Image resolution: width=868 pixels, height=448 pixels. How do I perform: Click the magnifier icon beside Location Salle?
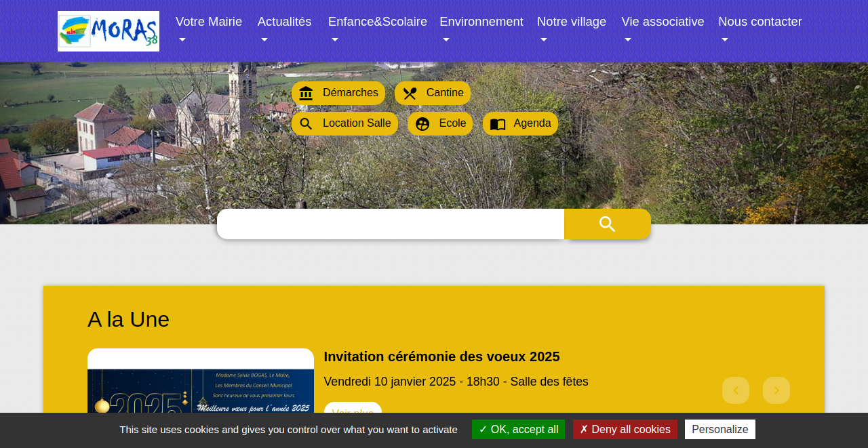(x=306, y=124)
